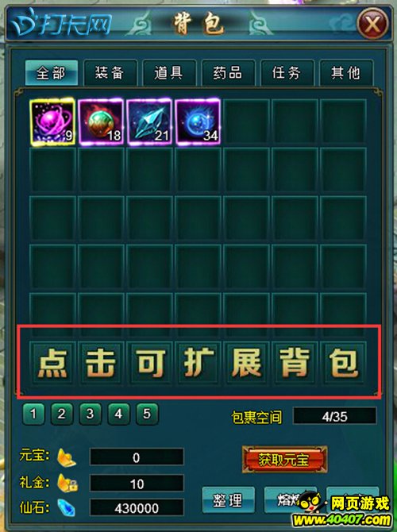Viewport: 397px width, 532px height.
Task: Select the blue swirling orb item with count 34
Action: tap(198, 122)
